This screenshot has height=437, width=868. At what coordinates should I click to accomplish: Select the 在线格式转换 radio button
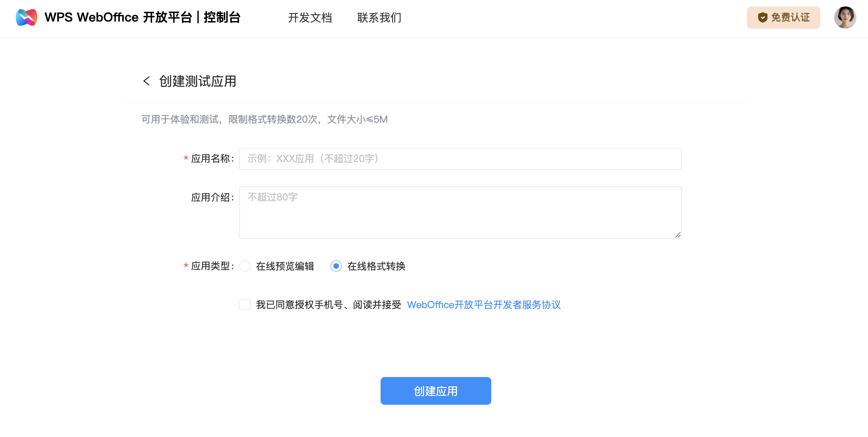[336, 266]
